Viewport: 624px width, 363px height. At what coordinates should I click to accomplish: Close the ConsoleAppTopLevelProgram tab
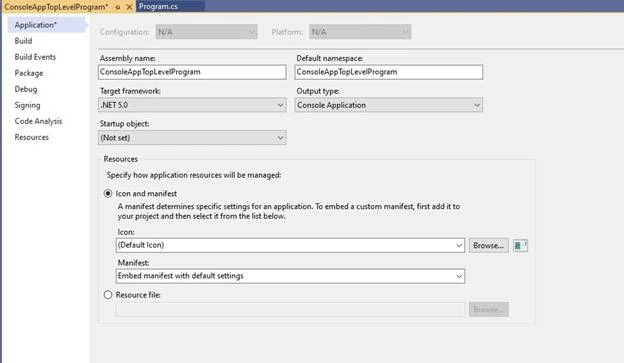click(x=129, y=7)
